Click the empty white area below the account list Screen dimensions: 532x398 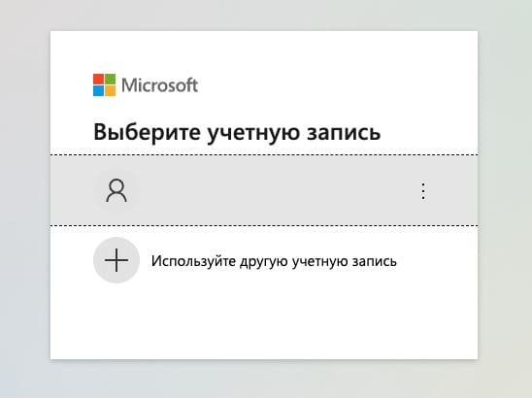click(x=264, y=322)
